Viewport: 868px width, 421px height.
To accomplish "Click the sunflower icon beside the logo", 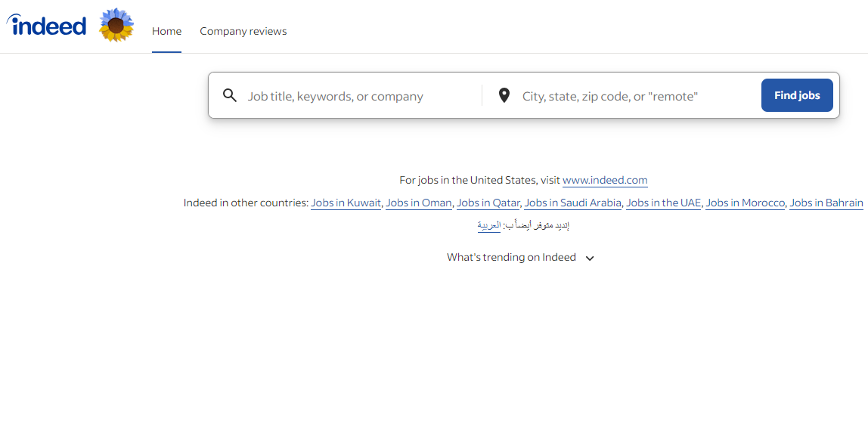I will coord(116,26).
